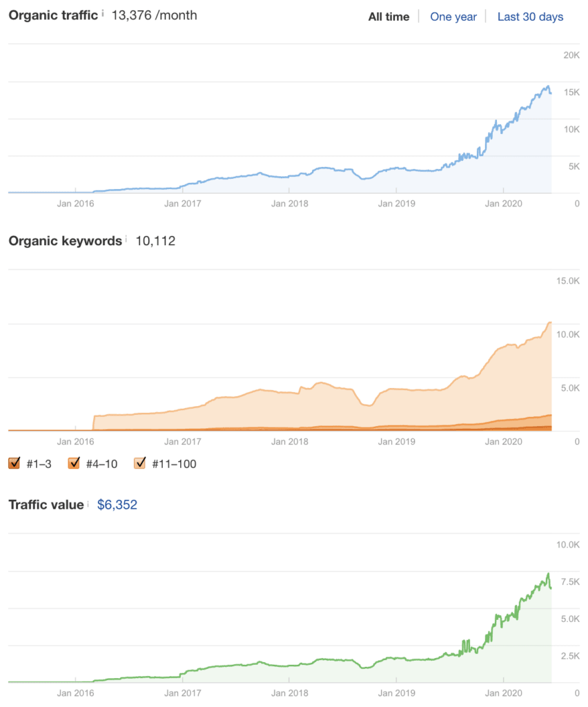588x707 pixels.
Task: Switch to the All time range
Action: coord(389,17)
